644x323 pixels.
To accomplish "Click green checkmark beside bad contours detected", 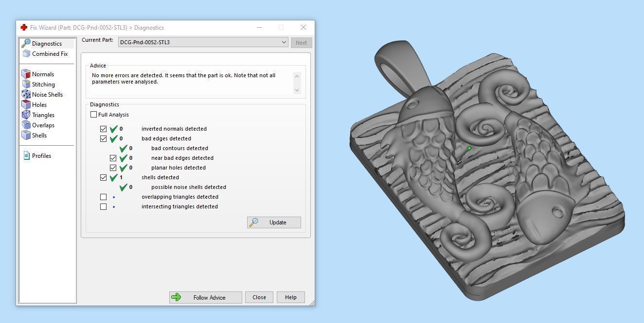I will (x=124, y=148).
